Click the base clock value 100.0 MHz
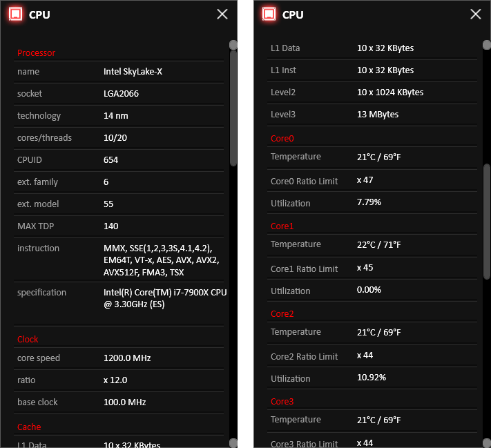Screen dimensions: 491x448 124,402
